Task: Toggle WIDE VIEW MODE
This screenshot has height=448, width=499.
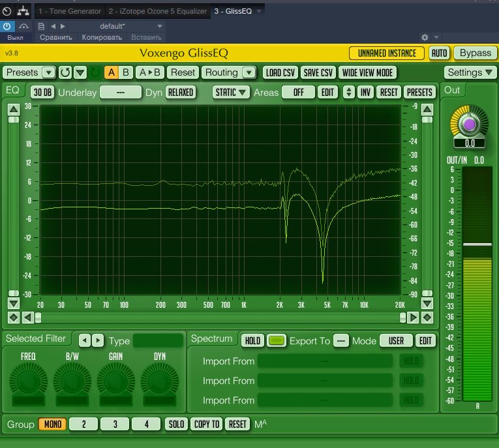Action: pyautogui.click(x=368, y=72)
